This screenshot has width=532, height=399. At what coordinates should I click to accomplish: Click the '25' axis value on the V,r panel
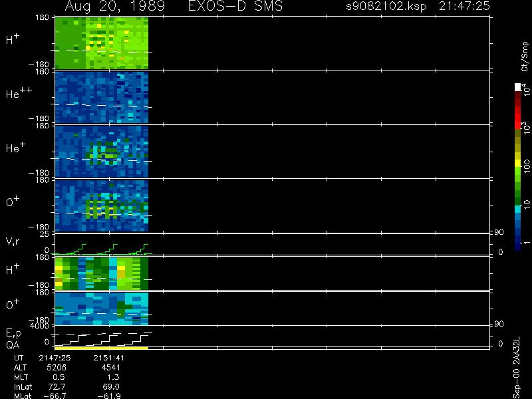tap(45, 234)
